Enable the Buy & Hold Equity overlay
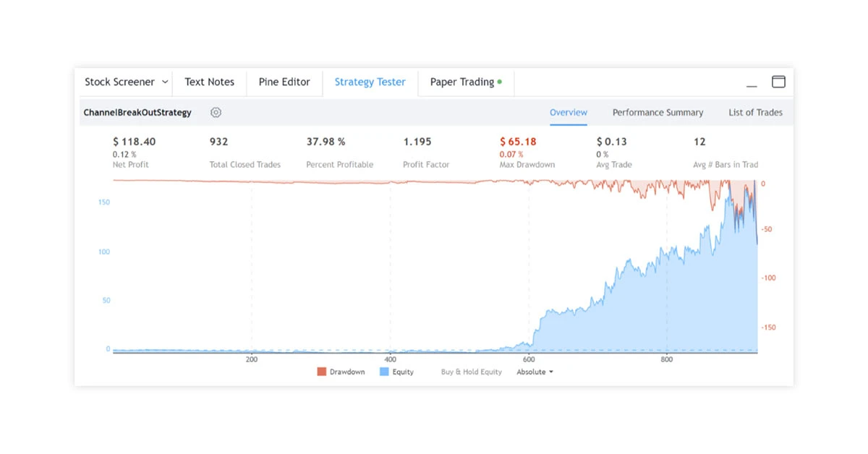Image resolution: width=868 pixels, height=454 pixels. click(x=470, y=372)
